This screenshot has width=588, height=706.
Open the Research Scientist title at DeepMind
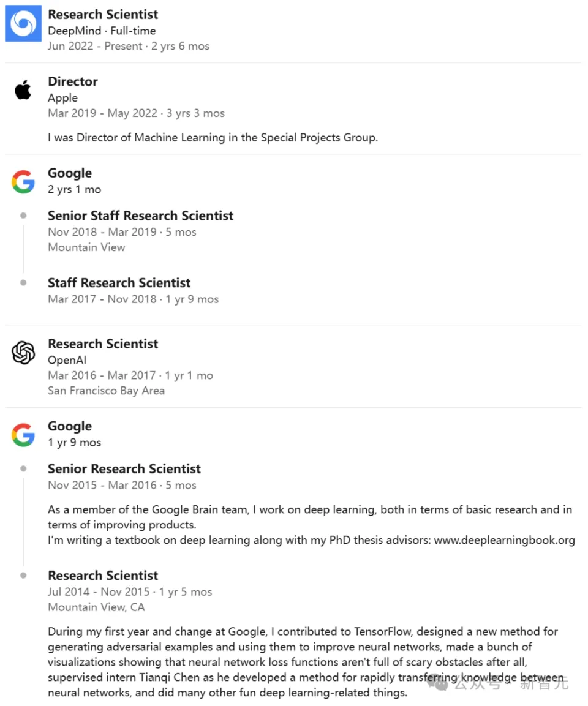click(x=103, y=15)
